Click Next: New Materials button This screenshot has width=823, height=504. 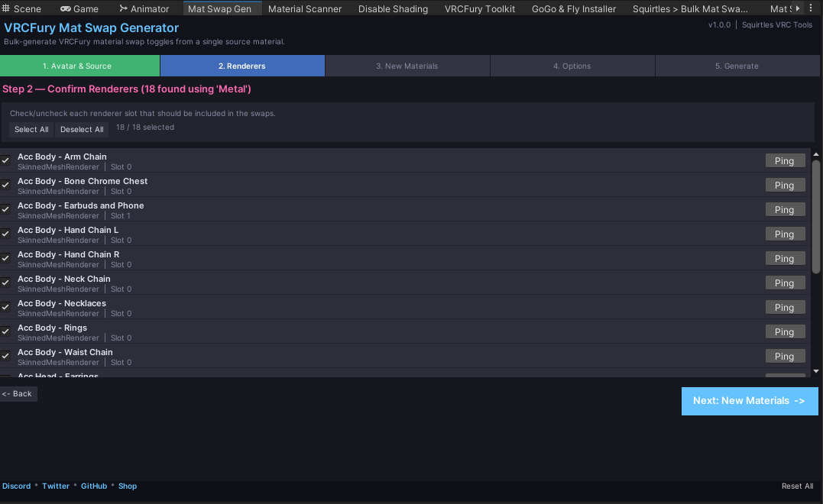tap(750, 401)
